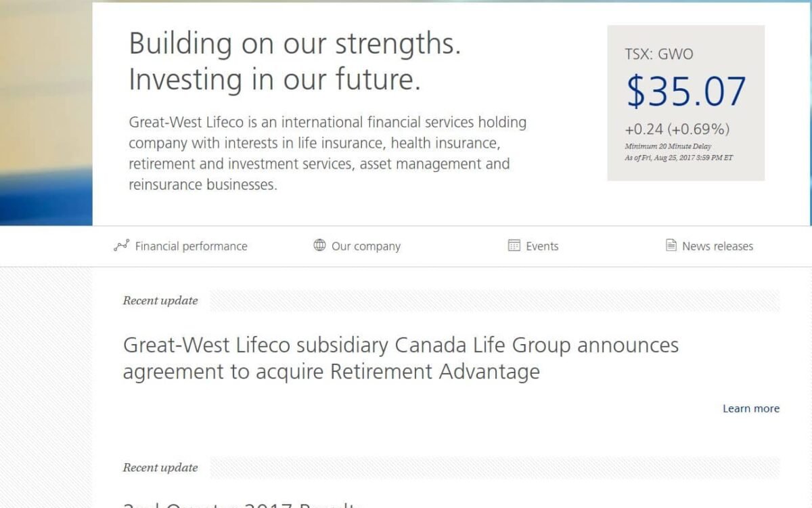The width and height of the screenshot is (812, 508).
Task: Click the company description paragraph
Action: coord(328,152)
